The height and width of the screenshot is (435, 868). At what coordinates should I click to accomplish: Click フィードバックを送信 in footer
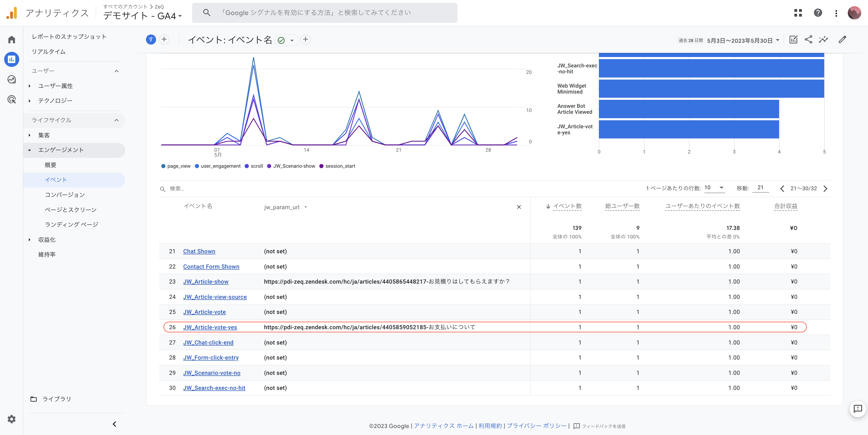(600, 426)
